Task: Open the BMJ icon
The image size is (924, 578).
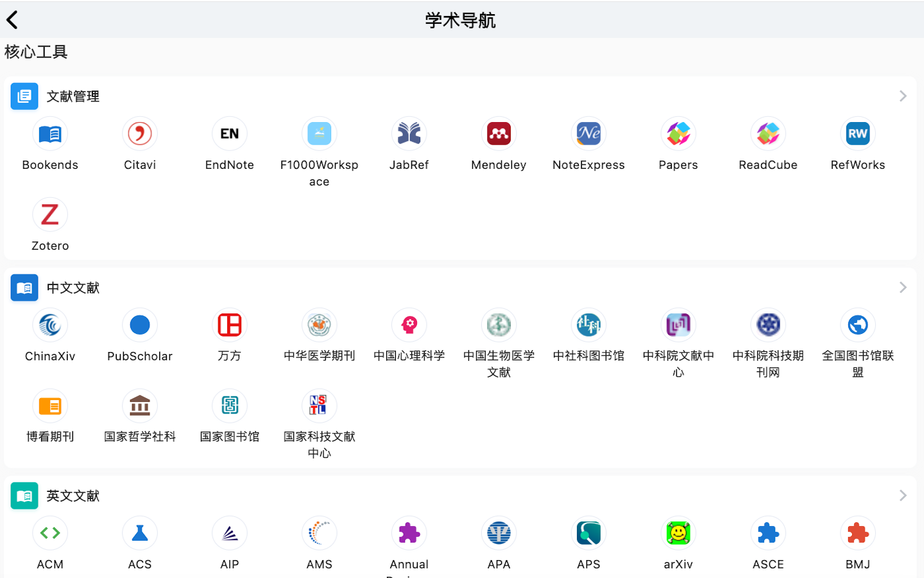Action: click(x=858, y=533)
